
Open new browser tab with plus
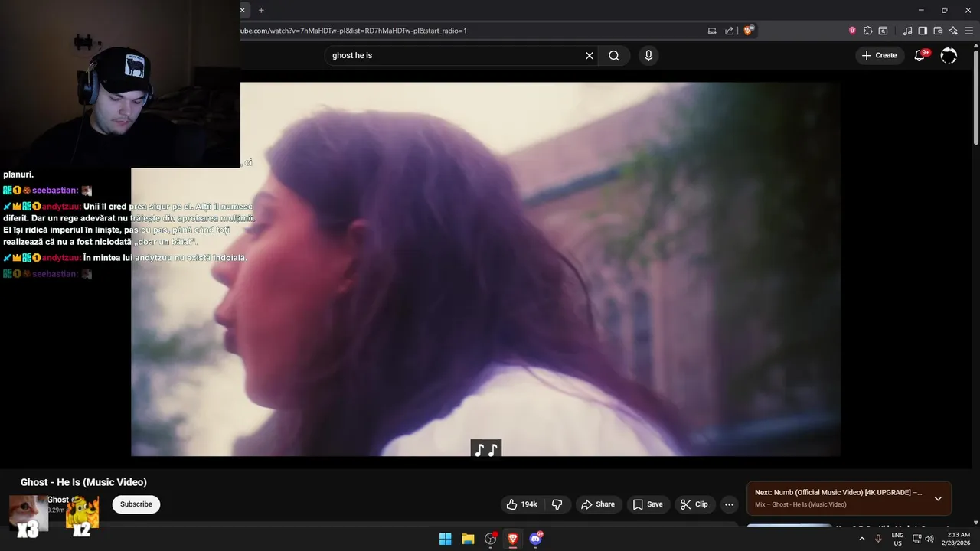coord(261,10)
